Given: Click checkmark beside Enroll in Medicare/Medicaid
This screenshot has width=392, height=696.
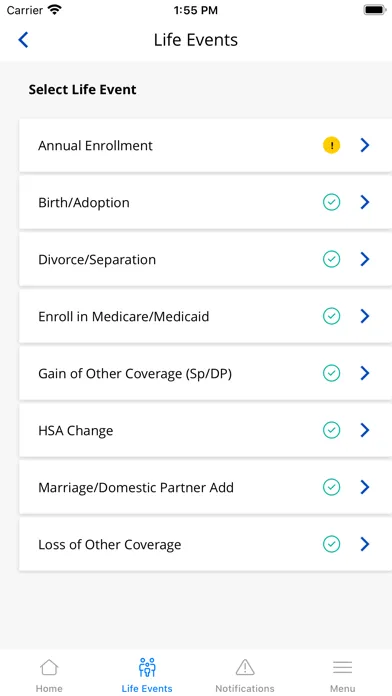Looking at the screenshot, I should [331, 316].
